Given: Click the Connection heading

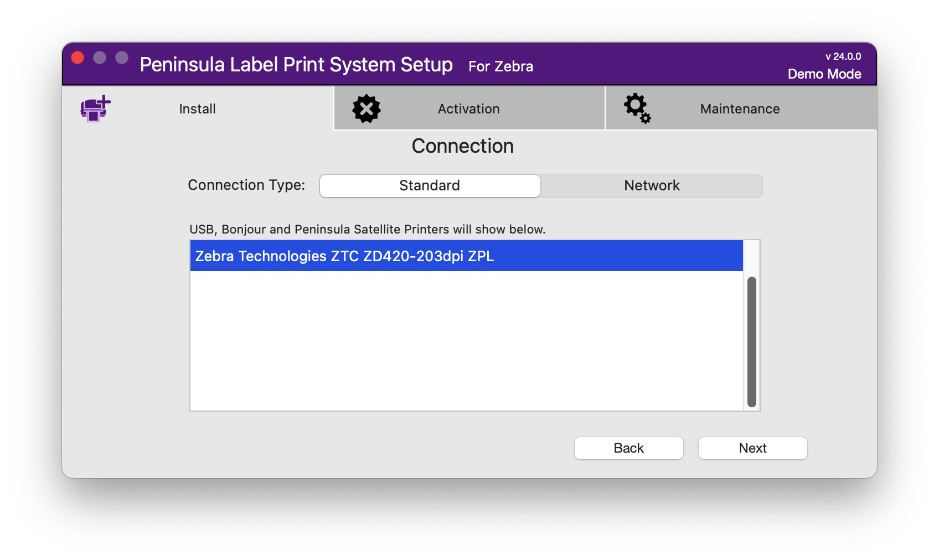Looking at the screenshot, I should pyautogui.click(x=463, y=146).
